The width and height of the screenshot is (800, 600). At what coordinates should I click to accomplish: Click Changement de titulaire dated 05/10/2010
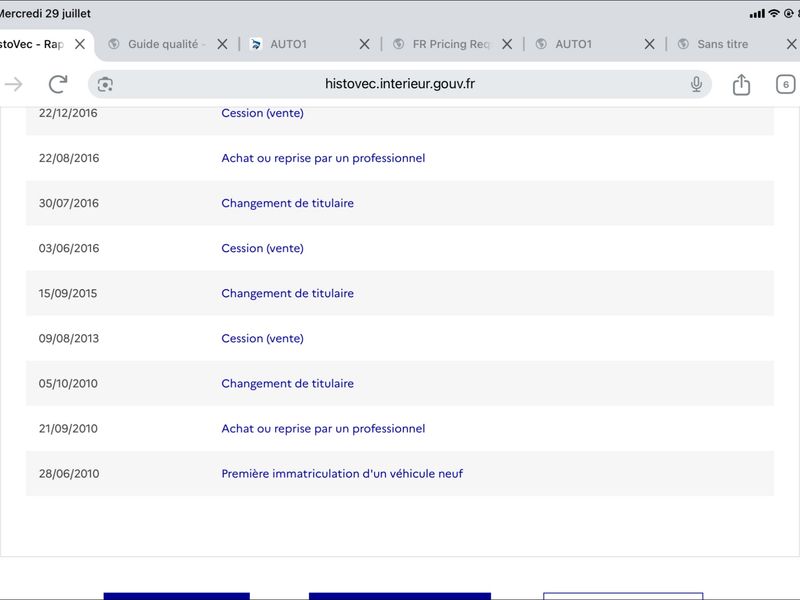287,384
